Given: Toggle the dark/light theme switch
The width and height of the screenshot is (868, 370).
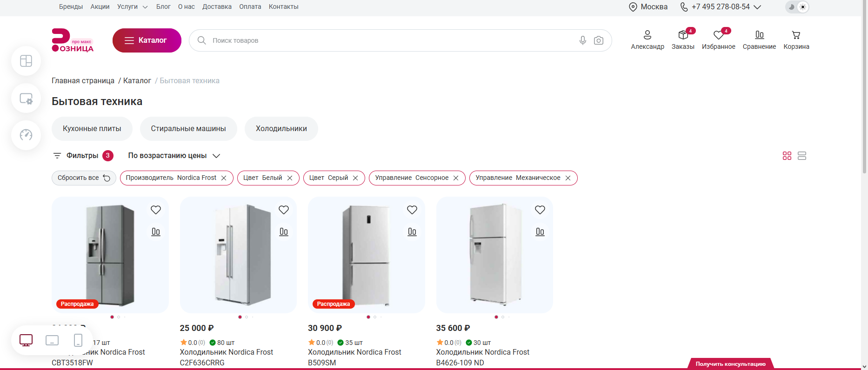Looking at the screenshot, I should tap(797, 7).
